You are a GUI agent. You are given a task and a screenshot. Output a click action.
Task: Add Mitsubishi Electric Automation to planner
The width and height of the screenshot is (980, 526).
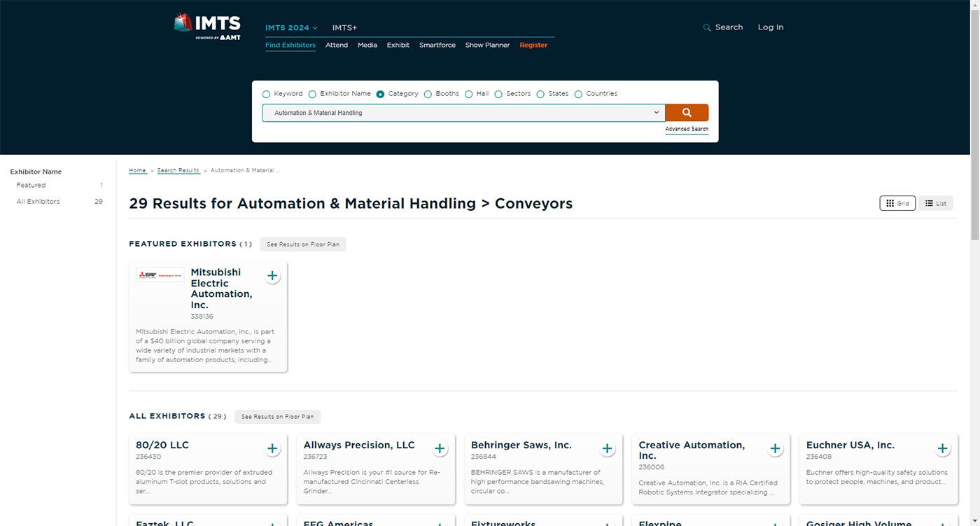pyautogui.click(x=272, y=276)
